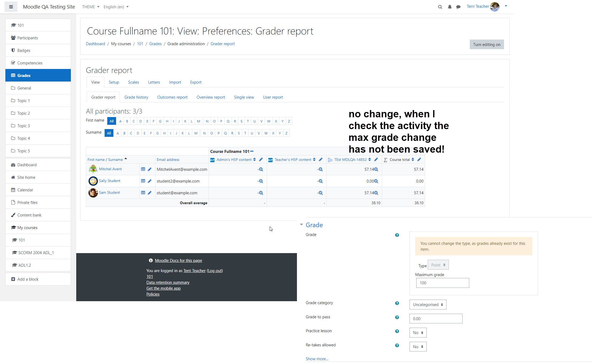
Task: Open the English (en) language dropdown
Action: (x=116, y=7)
